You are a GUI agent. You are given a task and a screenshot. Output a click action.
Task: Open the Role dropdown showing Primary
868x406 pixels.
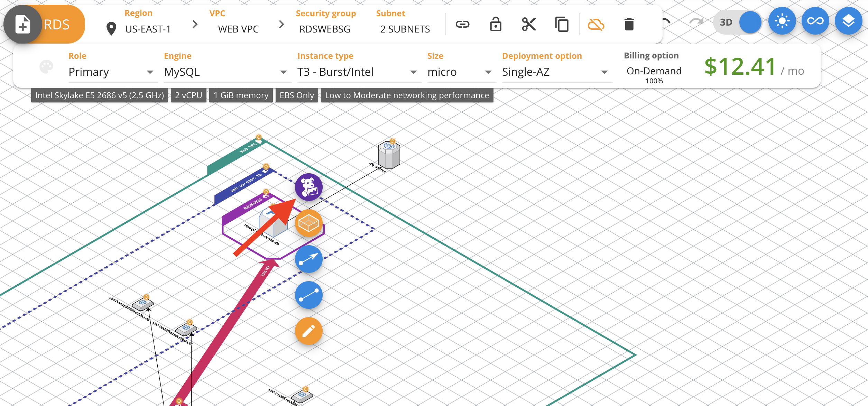[113, 72]
